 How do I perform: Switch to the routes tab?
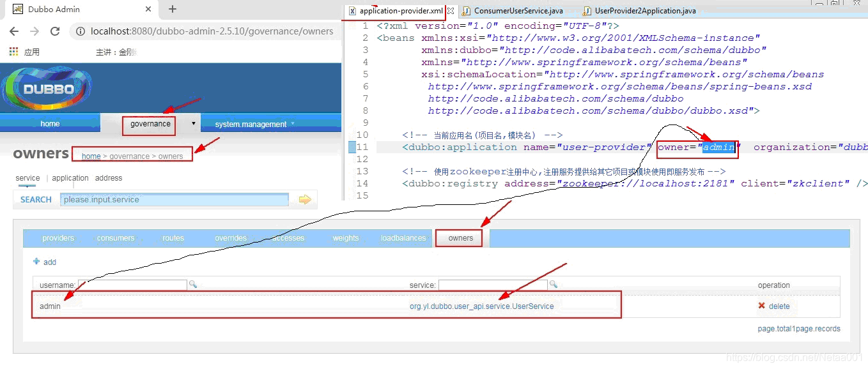tap(173, 238)
